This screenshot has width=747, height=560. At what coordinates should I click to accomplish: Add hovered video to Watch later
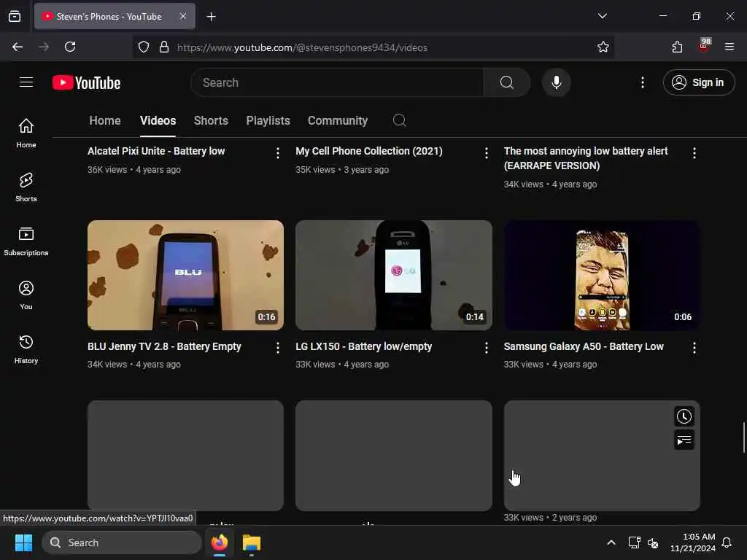point(684,416)
